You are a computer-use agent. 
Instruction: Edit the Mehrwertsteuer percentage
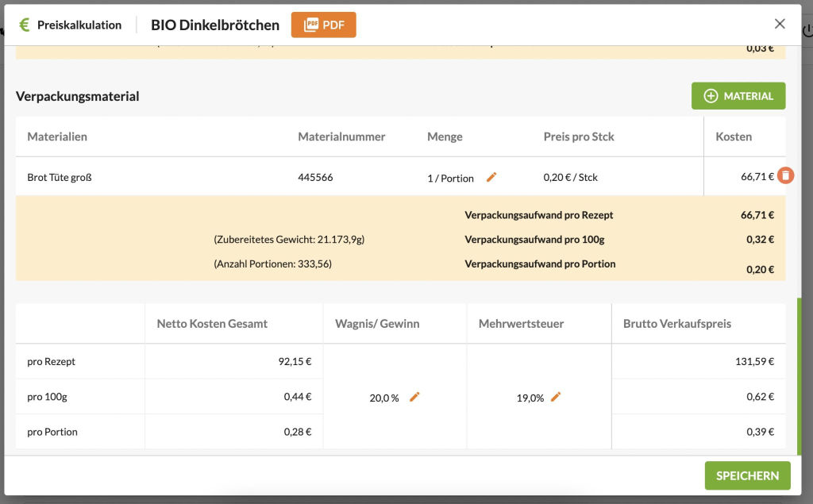(556, 397)
